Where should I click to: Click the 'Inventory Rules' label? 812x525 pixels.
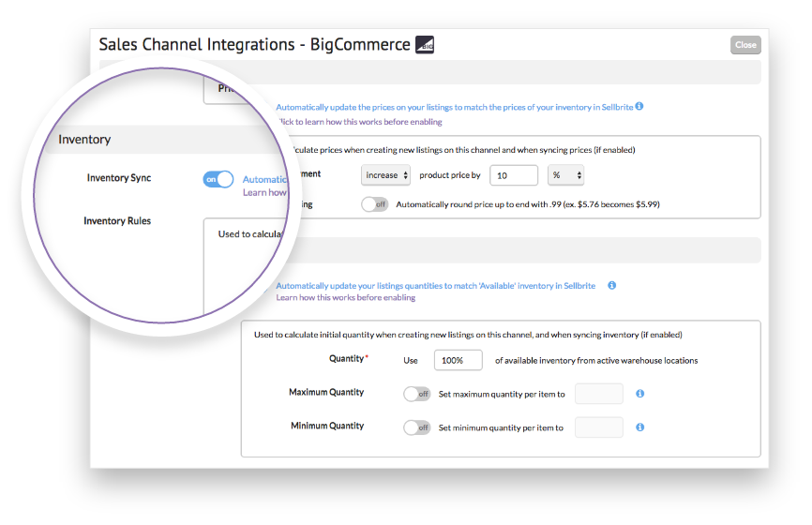[x=117, y=220]
